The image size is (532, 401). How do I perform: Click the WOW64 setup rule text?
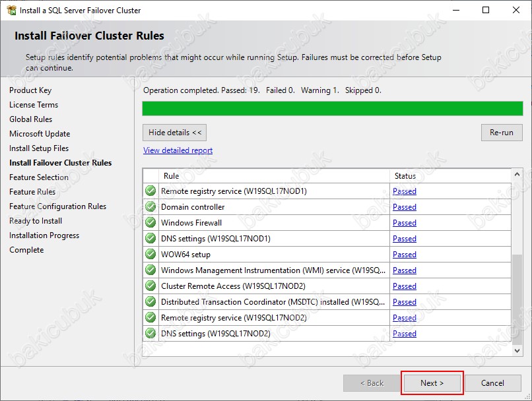pos(185,254)
